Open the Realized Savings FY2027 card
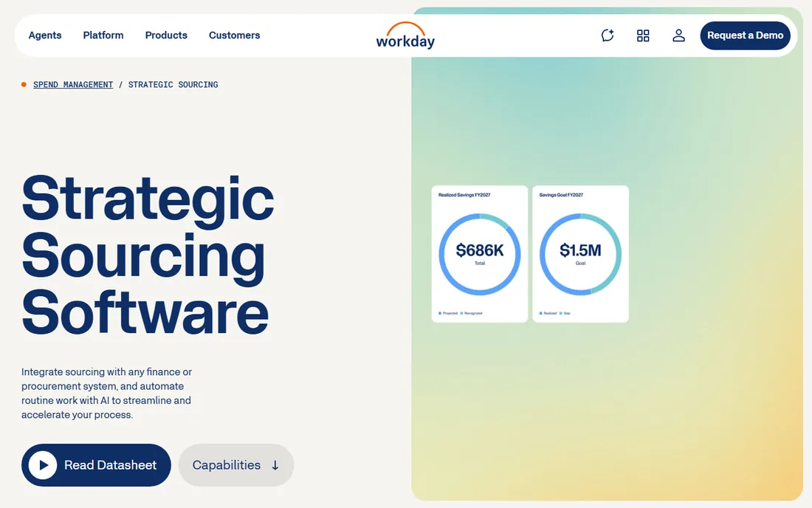The height and width of the screenshot is (508, 812). click(x=480, y=254)
